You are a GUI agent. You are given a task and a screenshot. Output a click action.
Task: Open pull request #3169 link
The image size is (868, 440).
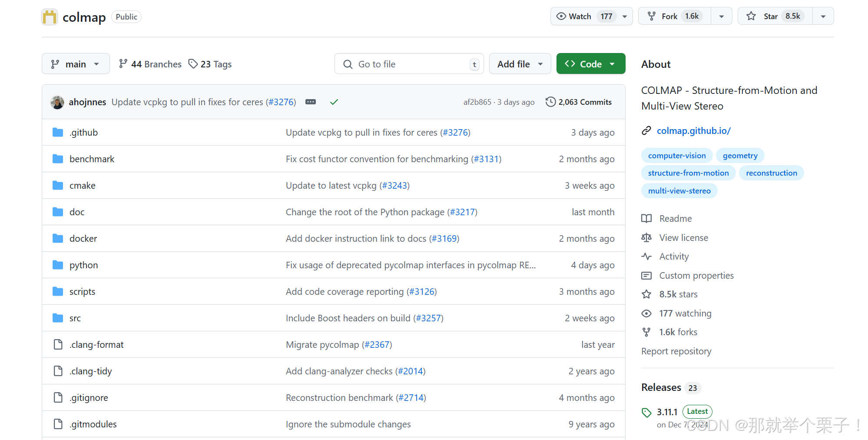click(x=444, y=239)
